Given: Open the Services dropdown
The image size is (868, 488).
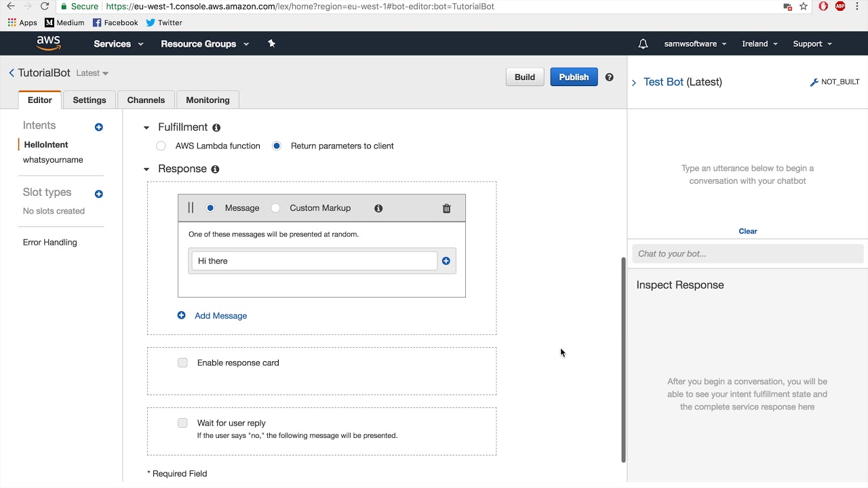Looking at the screenshot, I should coord(119,43).
